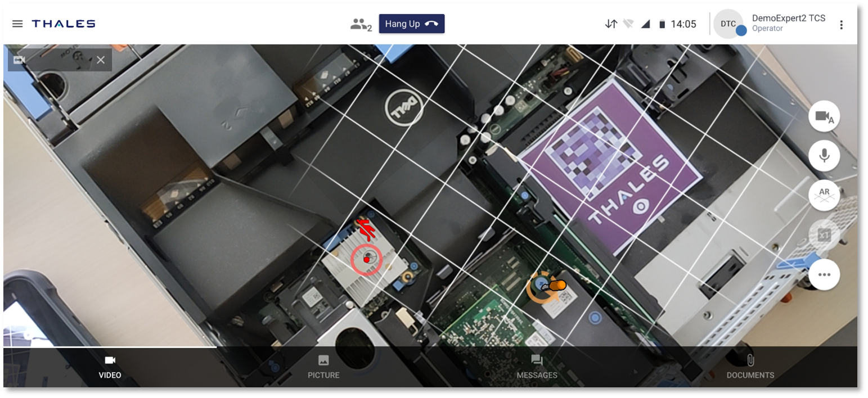Switch to the VIDEO tab
This screenshot has height=398, width=868.
110,367
